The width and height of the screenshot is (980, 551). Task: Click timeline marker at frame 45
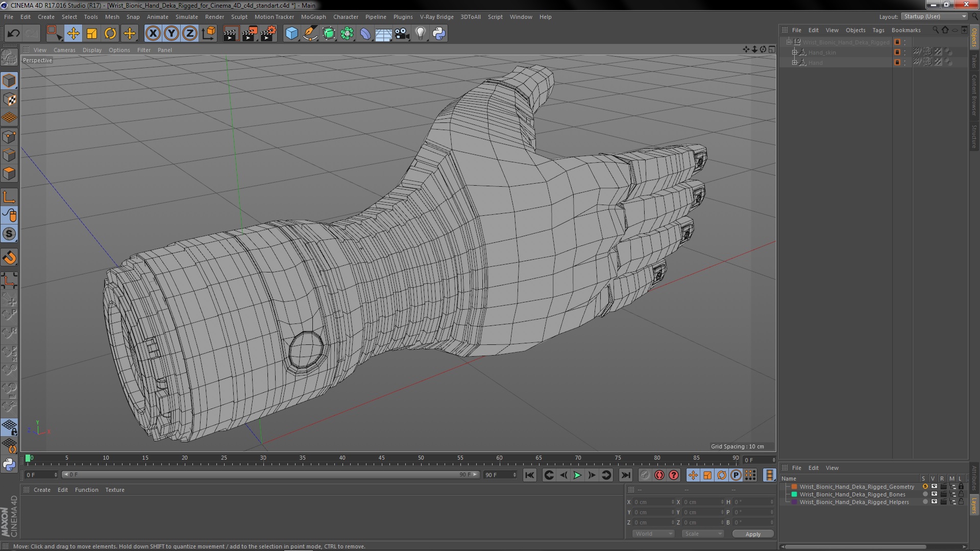pos(381,459)
